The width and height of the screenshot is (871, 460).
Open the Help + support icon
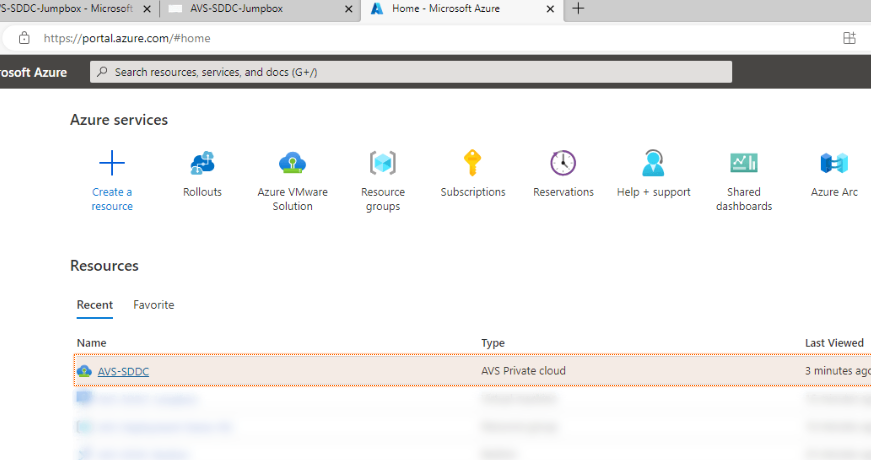[x=653, y=163]
